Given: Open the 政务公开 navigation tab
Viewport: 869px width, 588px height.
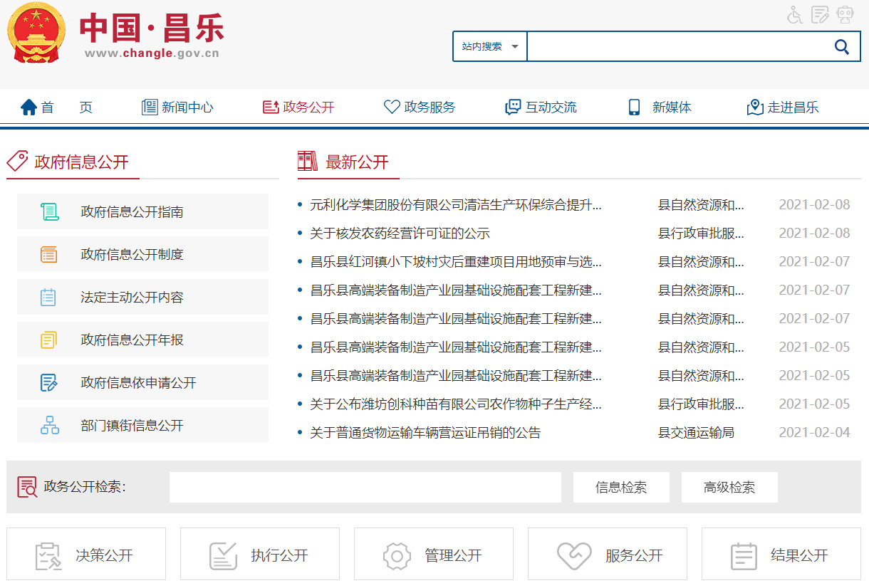Looking at the screenshot, I should 298,107.
